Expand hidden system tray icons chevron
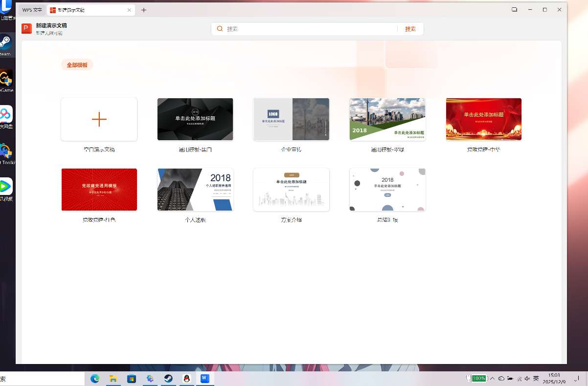 492,379
